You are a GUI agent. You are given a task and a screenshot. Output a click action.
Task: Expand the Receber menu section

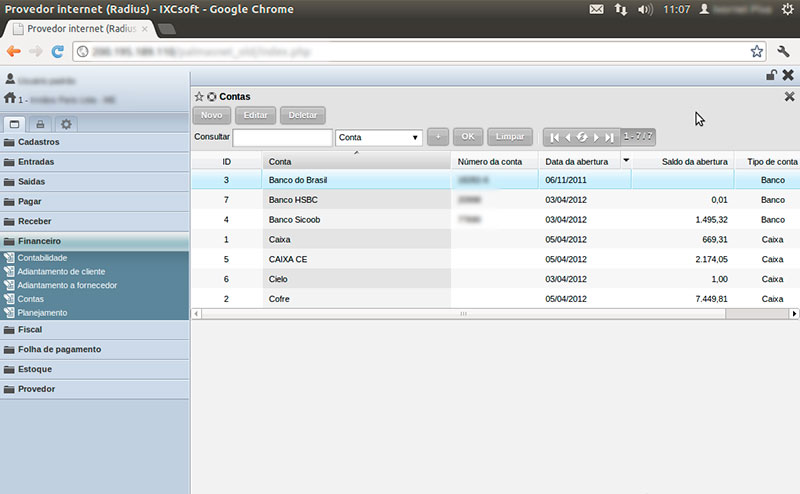pyautogui.click(x=94, y=221)
